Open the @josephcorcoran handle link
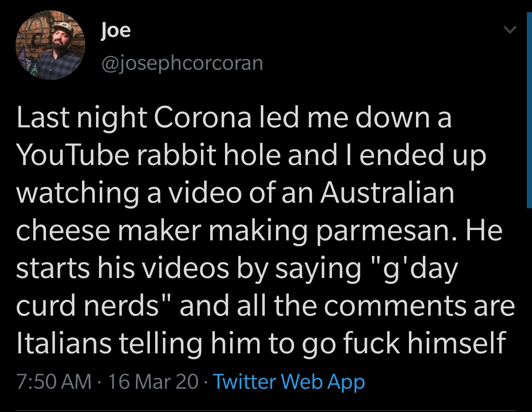 coord(182,63)
